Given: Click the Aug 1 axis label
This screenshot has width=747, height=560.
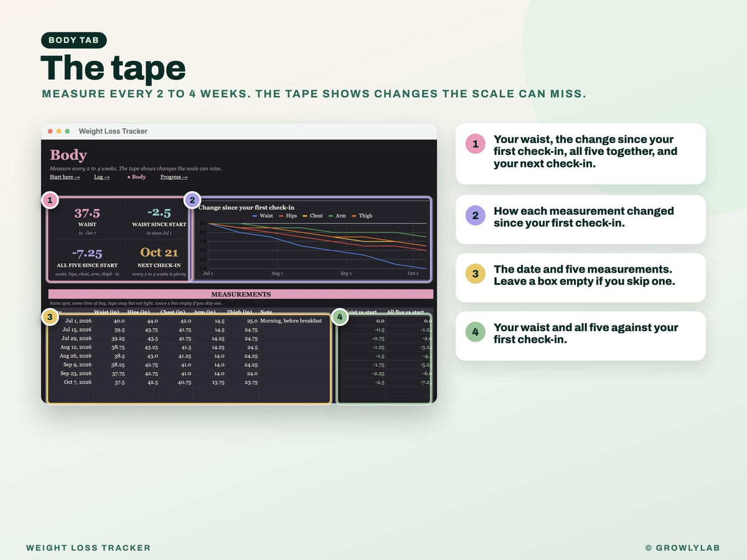Looking at the screenshot, I should (277, 273).
